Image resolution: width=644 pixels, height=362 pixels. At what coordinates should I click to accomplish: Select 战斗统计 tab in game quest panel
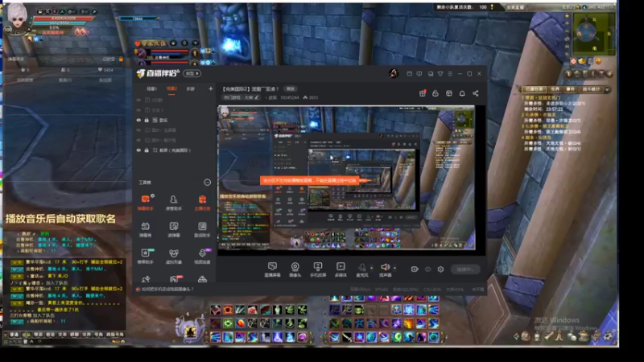coord(591,89)
